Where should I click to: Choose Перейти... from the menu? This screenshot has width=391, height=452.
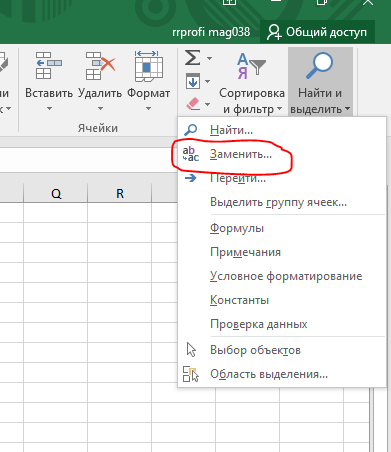282,178
